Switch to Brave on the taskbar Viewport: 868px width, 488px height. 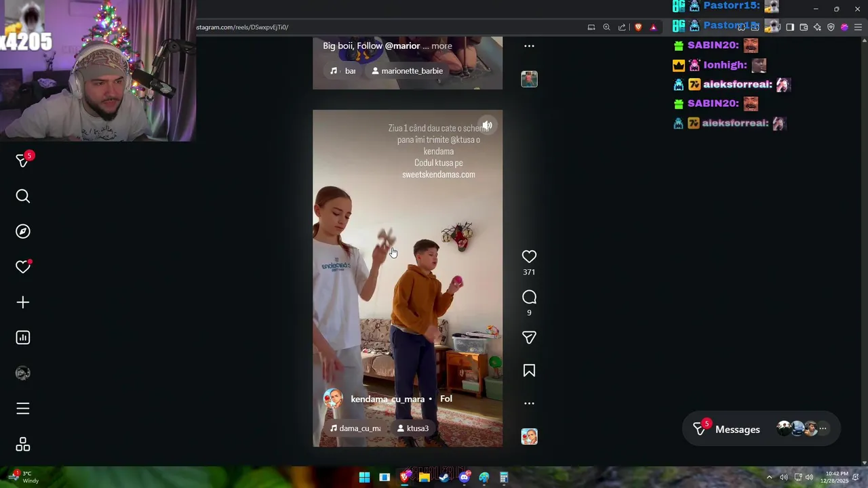coord(405,477)
